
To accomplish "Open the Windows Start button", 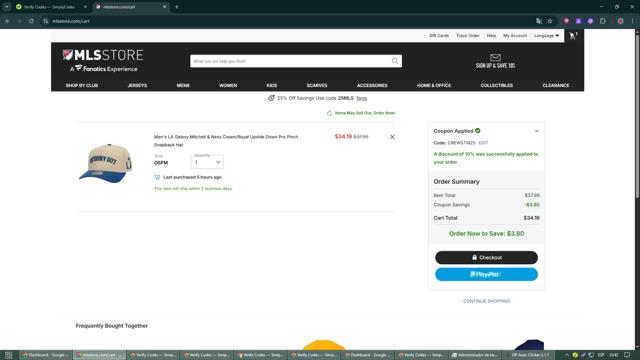I will point(9,355).
